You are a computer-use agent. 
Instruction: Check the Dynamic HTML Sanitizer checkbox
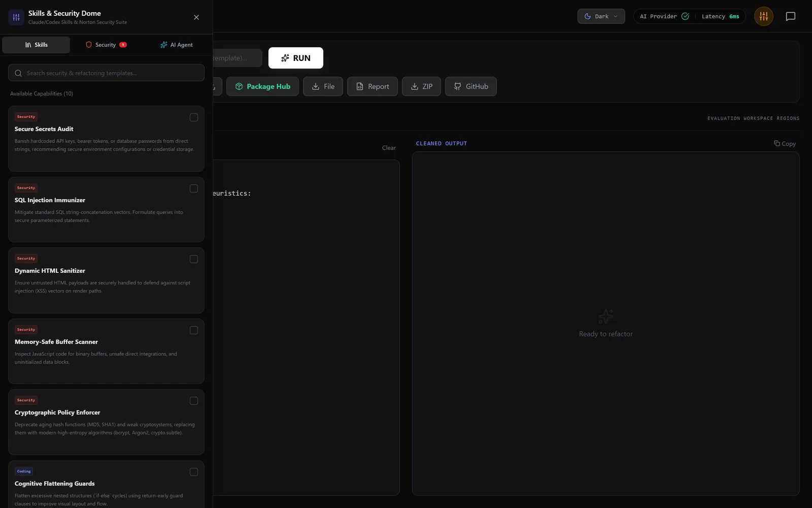(194, 259)
